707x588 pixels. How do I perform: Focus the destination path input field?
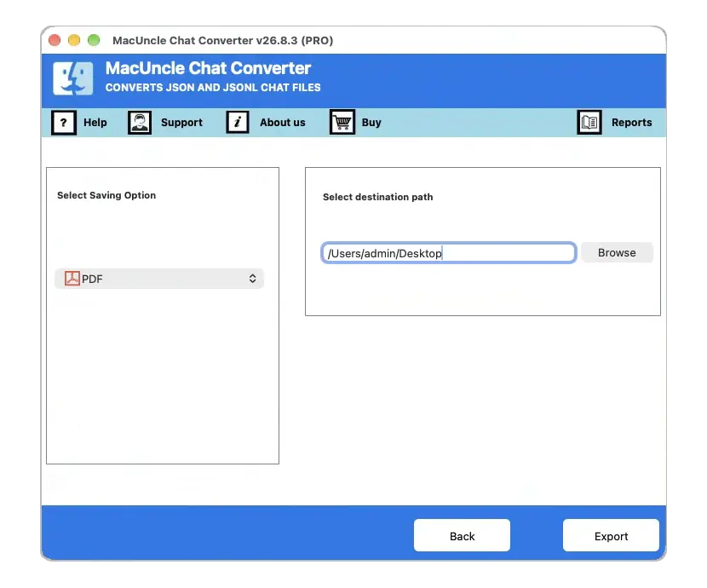[449, 253]
